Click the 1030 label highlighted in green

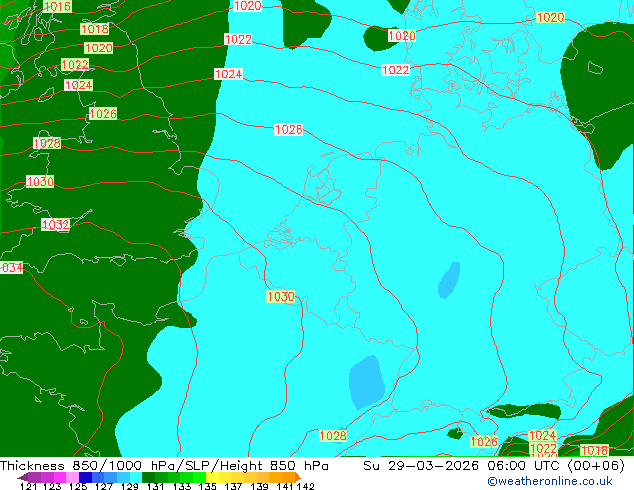(281, 296)
